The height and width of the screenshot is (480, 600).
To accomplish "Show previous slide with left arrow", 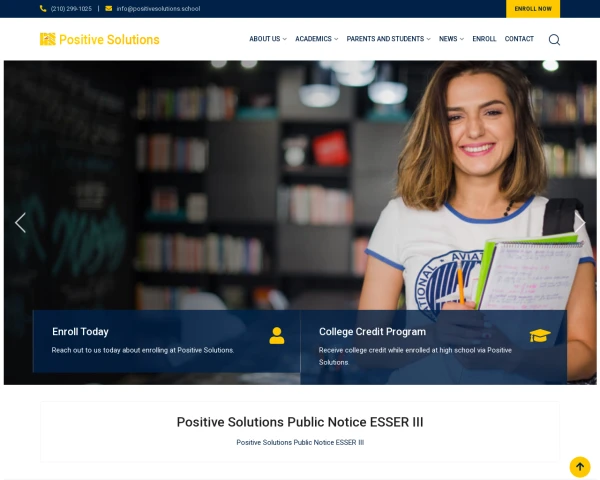I will (x=20, y=223).
